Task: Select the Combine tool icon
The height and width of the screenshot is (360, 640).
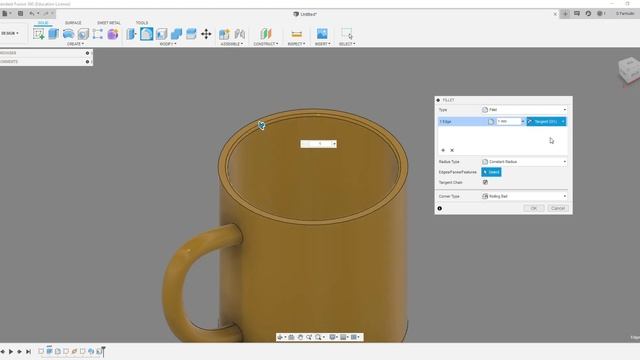Action: tap(176, 34)
